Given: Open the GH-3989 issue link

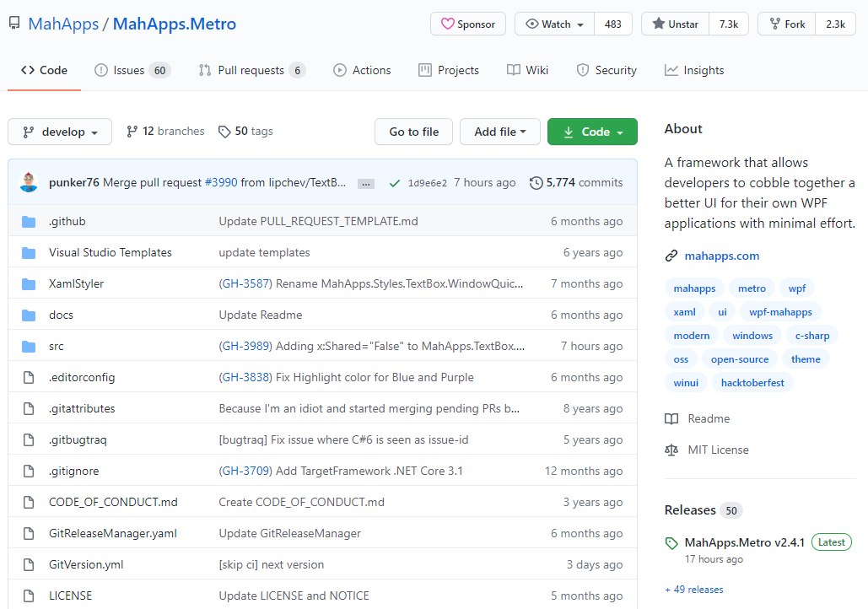Looking at the screenshot, I should (x=245, y=347).
